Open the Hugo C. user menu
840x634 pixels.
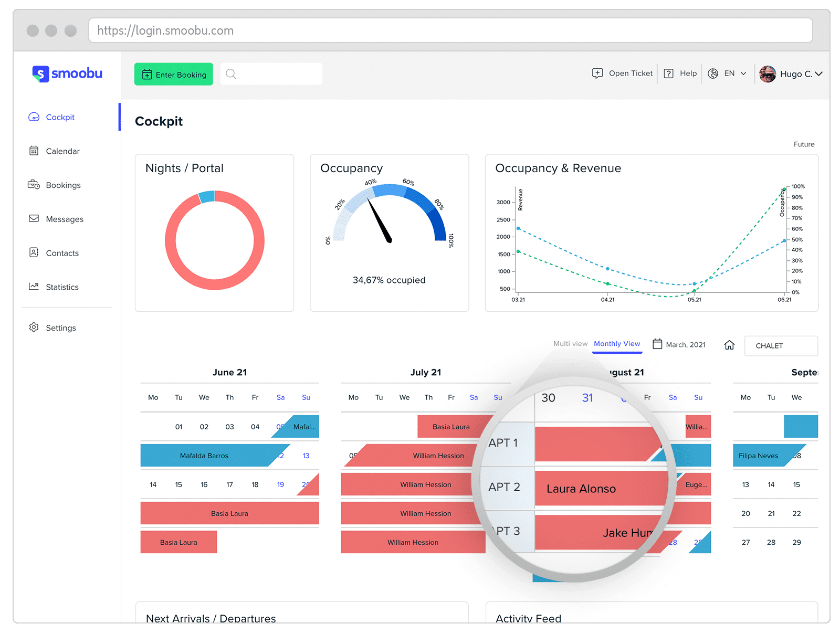coord(791,74)
